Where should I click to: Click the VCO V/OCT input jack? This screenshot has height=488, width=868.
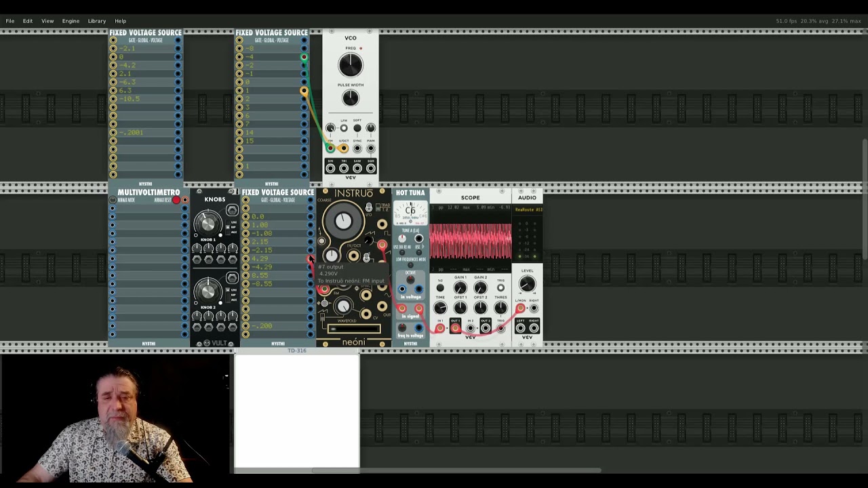click(x=344, y=148)
